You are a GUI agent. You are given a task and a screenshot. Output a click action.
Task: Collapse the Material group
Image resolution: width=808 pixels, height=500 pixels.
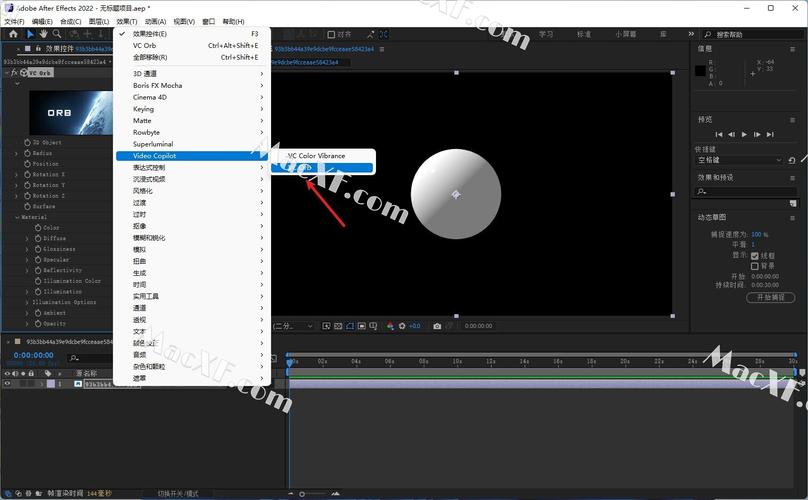pos(16,217)
